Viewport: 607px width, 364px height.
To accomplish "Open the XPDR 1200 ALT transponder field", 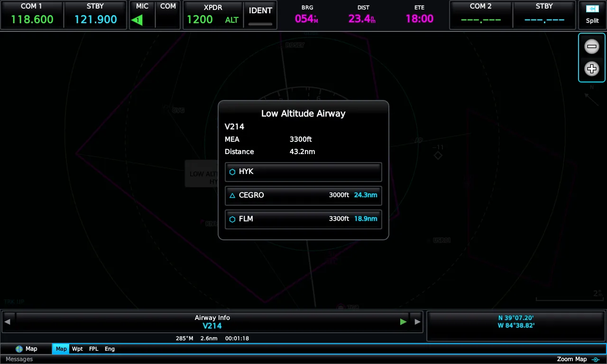I will 213,15.
